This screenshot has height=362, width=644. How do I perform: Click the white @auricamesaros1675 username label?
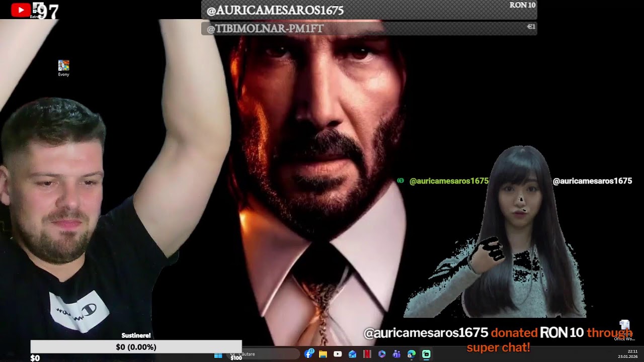592,181
